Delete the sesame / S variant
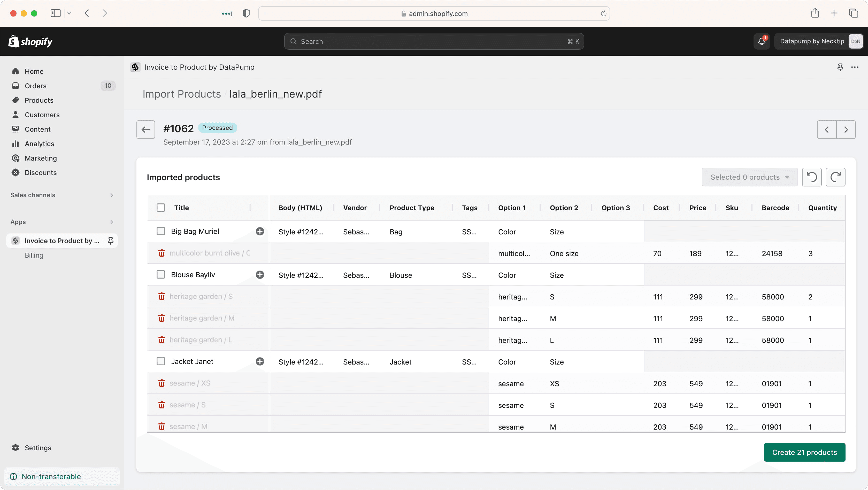868x490 pixels. coord(162,405)
